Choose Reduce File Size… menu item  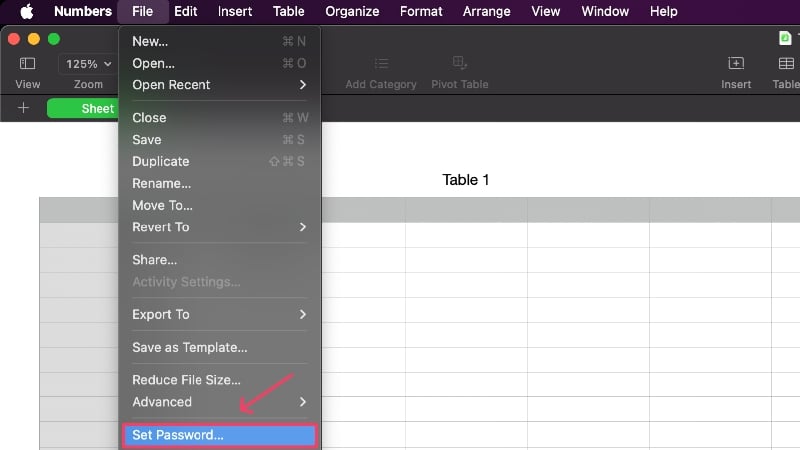click(x=219, y=380)
